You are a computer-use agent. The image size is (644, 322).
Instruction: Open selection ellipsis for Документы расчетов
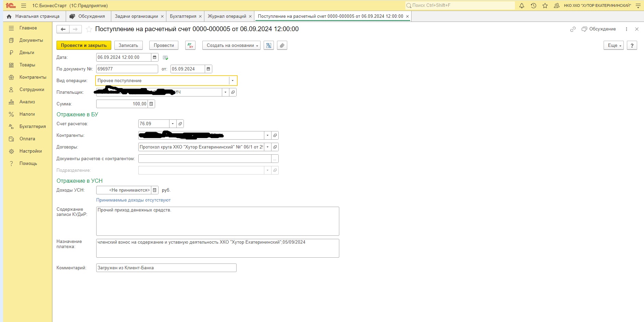click(275, 159)
